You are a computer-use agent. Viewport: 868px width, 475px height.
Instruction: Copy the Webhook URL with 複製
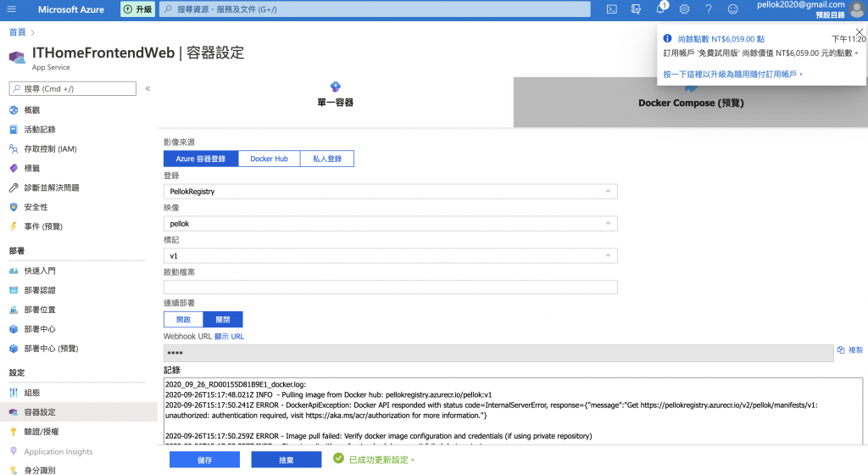coord(850,349)
